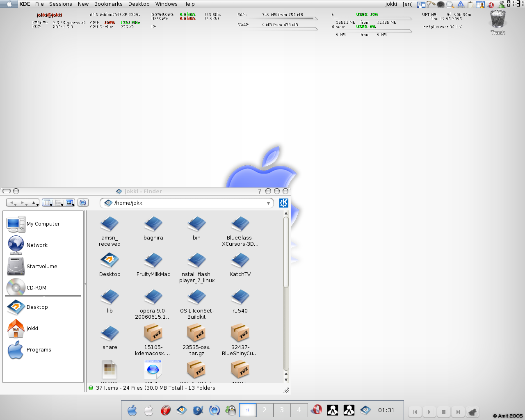
Task: Open the Sessions menu
Action: point(61,4)
